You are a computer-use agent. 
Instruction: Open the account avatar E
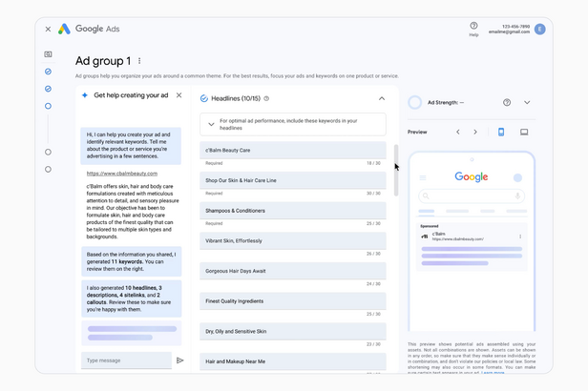[539, 30]
